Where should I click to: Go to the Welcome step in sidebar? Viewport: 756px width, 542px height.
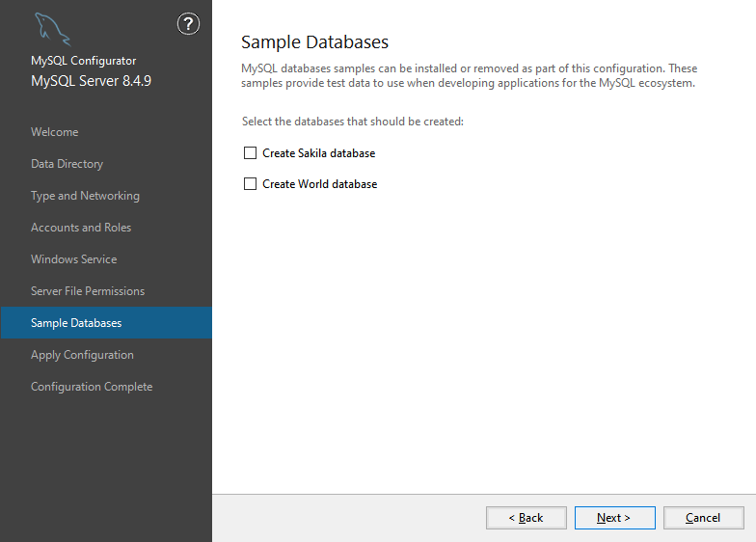[x=54, y=132]
